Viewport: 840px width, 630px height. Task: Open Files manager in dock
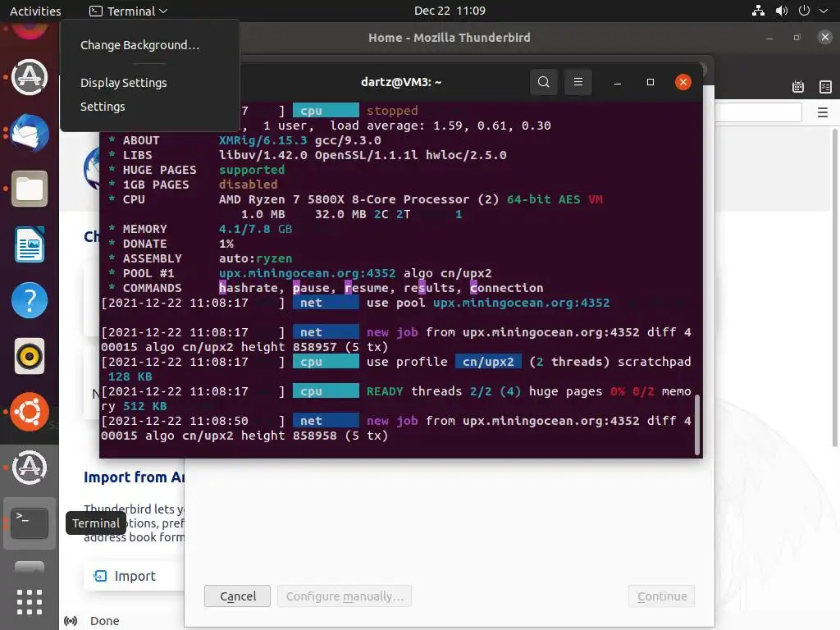click(30, 189)
